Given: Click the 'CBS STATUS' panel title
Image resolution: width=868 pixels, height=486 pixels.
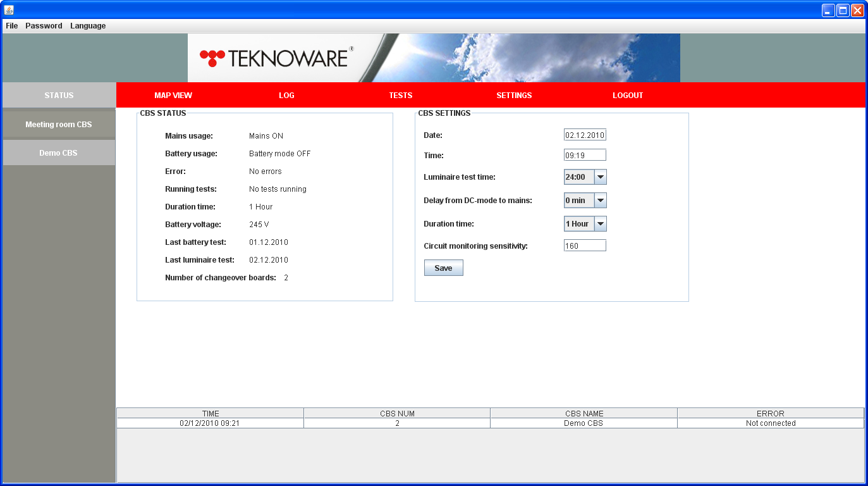Looking at the screenshot, I should point(163,113).
